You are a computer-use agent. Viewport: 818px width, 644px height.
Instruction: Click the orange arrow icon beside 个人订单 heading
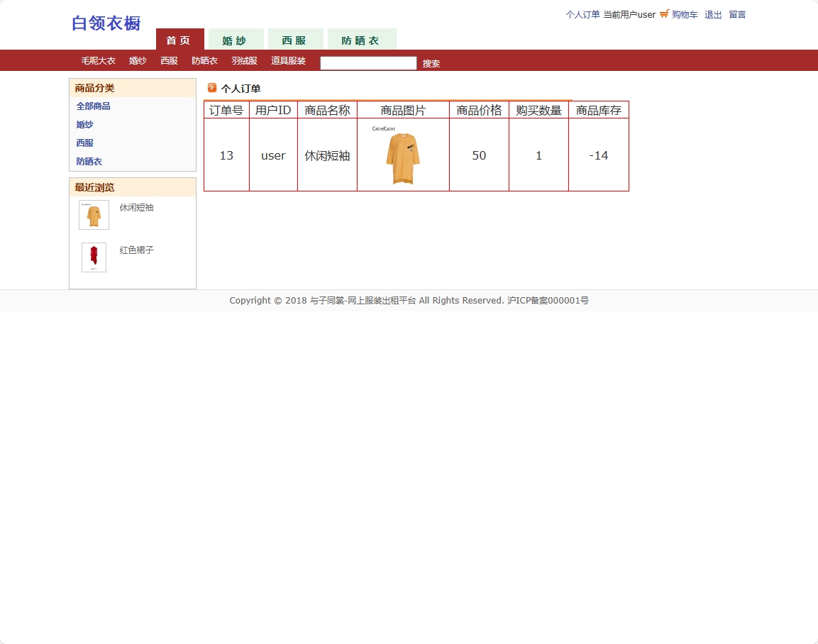coord(211,87)
